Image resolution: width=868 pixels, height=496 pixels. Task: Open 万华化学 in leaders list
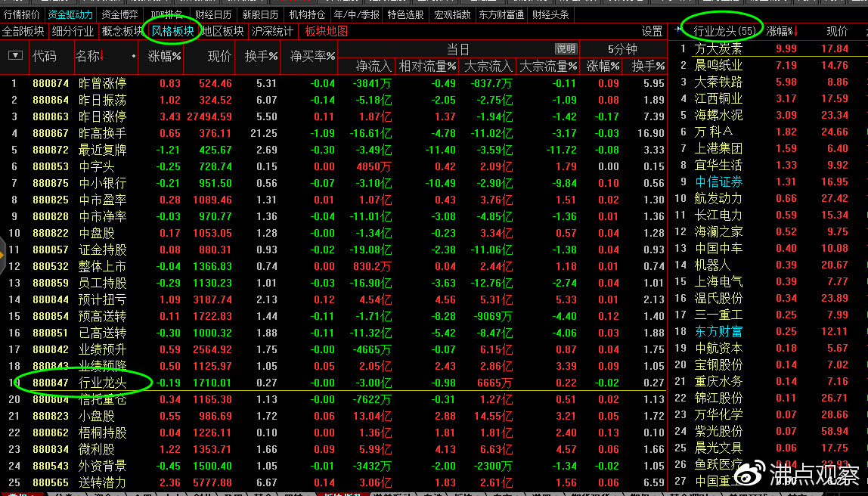[x=718, y=414]
